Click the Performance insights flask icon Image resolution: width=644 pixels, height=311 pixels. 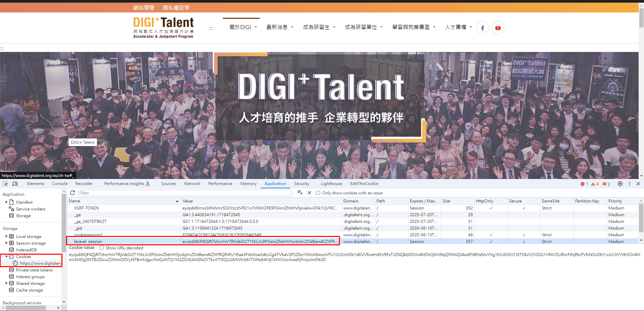pyautogui.click(x=148, y=184)
